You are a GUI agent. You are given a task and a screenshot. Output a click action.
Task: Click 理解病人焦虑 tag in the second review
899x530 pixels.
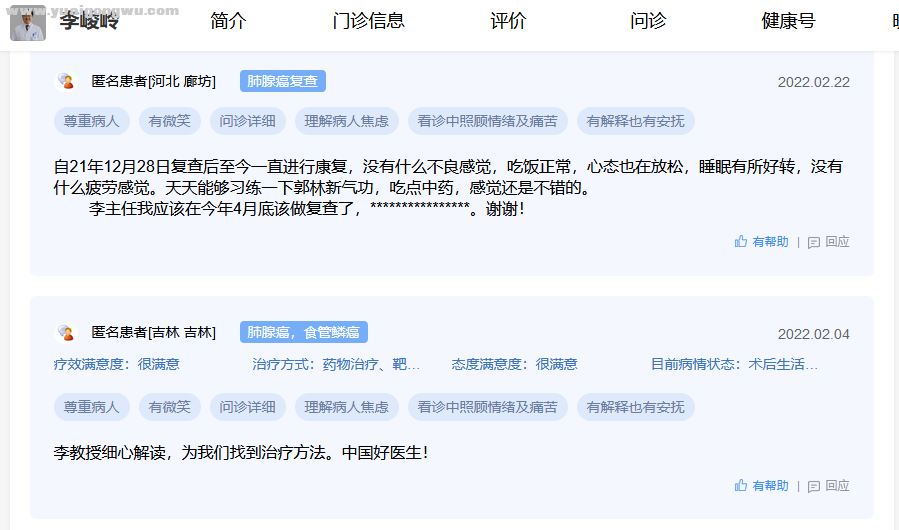pos(346,407)
